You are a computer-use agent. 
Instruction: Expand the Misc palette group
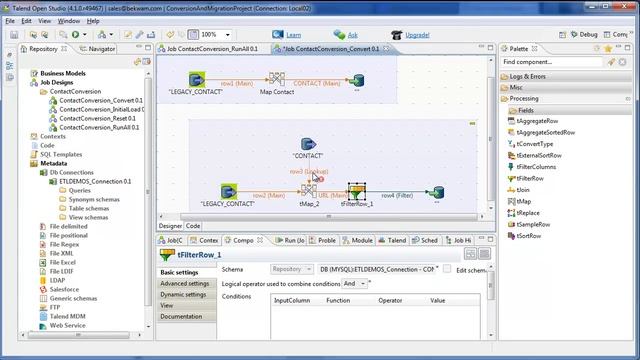coord(565,87)
